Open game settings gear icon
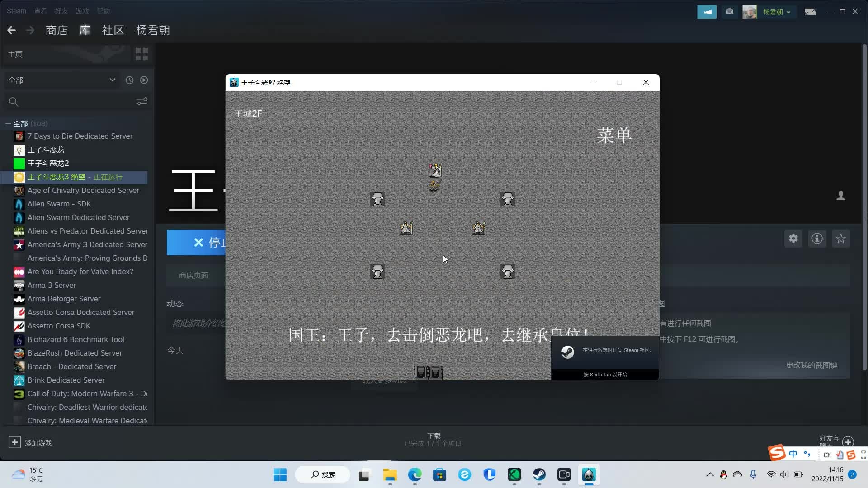This screenshot has width=868, height=488. coord(793,239)
